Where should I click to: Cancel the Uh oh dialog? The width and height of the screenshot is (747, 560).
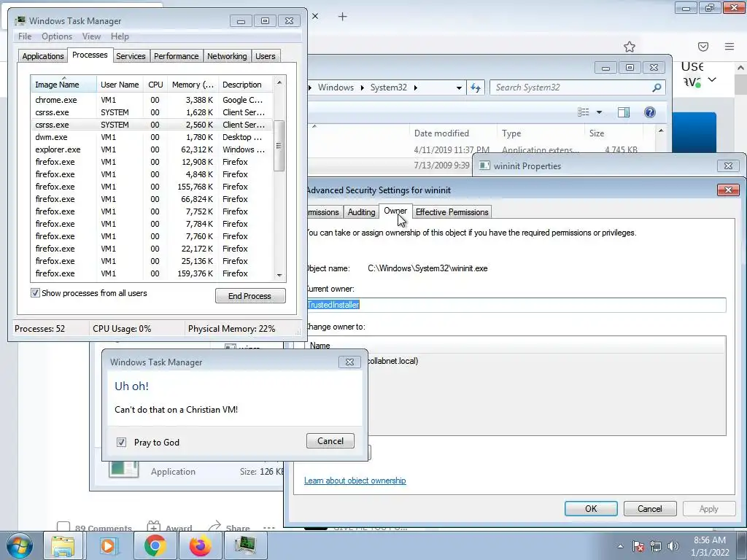click(x=330, y=441)
